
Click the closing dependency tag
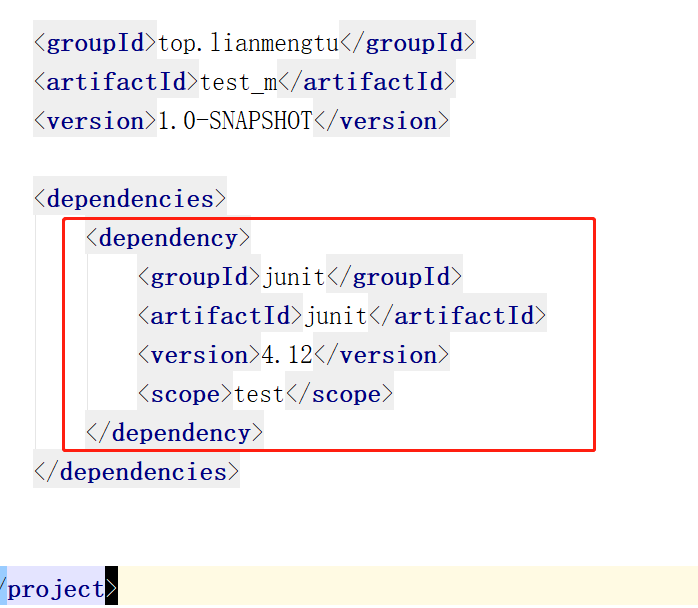(174, 433)
